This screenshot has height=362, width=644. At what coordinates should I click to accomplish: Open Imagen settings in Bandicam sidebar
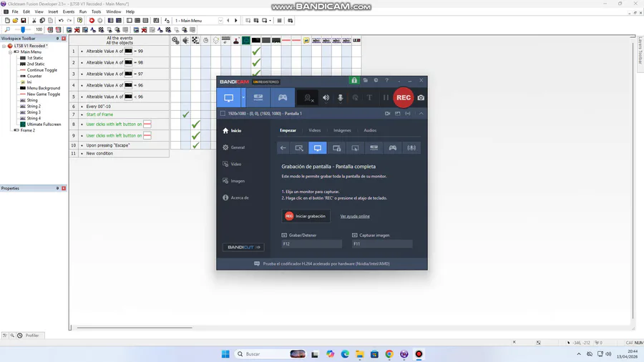tap(234, 181)
